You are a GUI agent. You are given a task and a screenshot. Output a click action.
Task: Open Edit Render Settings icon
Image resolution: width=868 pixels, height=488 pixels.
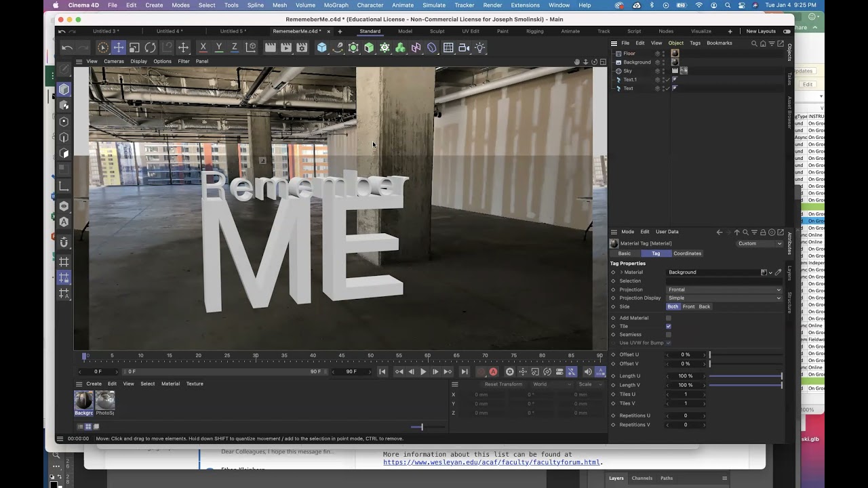[x=302, y=47]
